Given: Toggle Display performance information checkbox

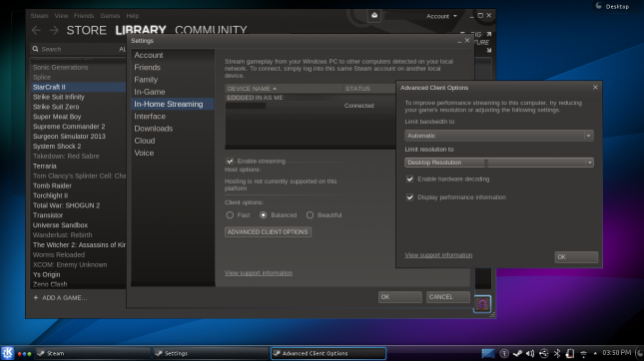Looking at the screenshot, I should pos(410,197).
